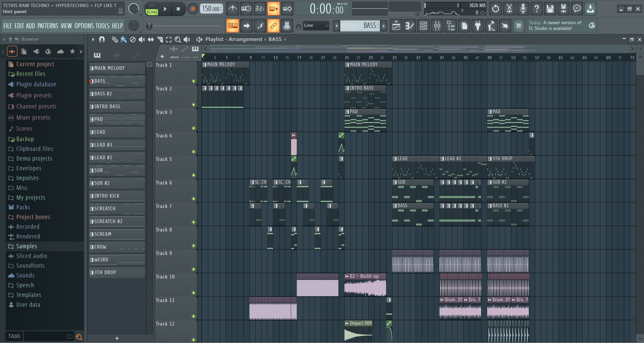644x343 pixels.
Task: Select the playlist zoom magnifier tool
Action: pos(178,39)
